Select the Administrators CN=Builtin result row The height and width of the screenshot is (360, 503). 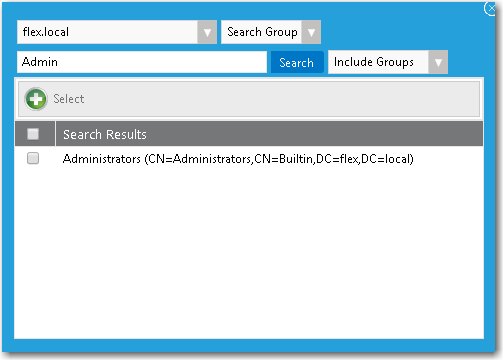[249, 159]
